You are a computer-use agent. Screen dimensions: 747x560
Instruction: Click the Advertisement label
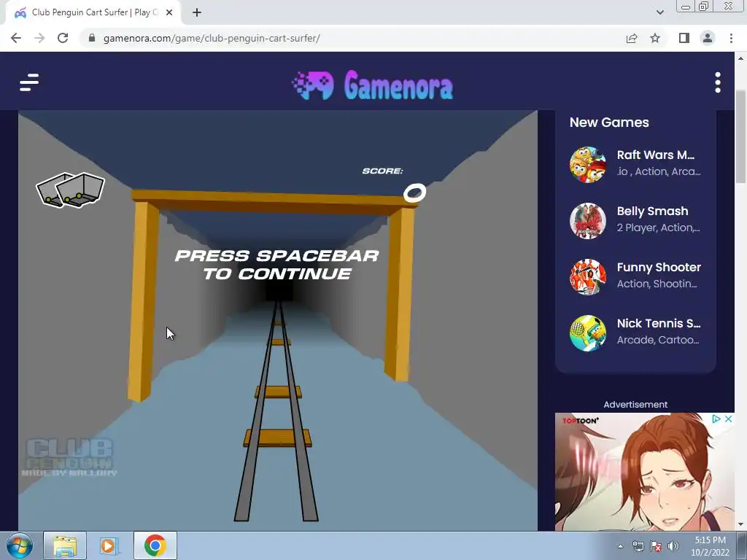click(635, 404)
